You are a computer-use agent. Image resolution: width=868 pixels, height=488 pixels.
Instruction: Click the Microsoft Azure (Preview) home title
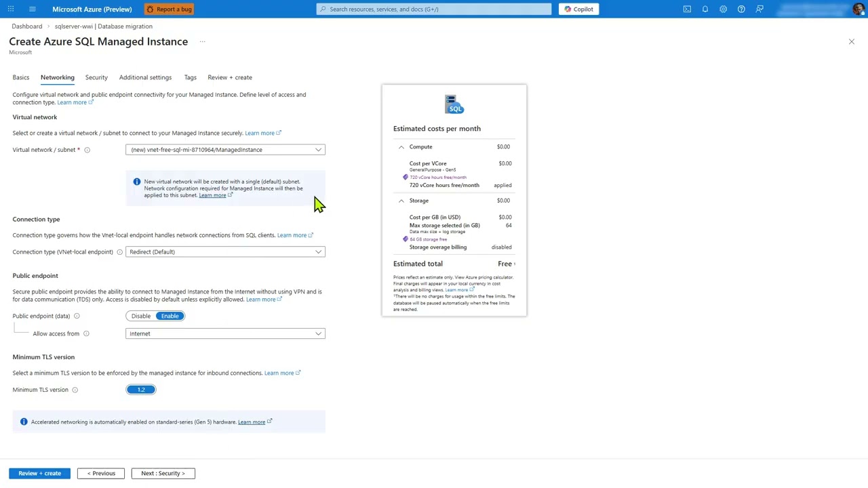(92, 9)
